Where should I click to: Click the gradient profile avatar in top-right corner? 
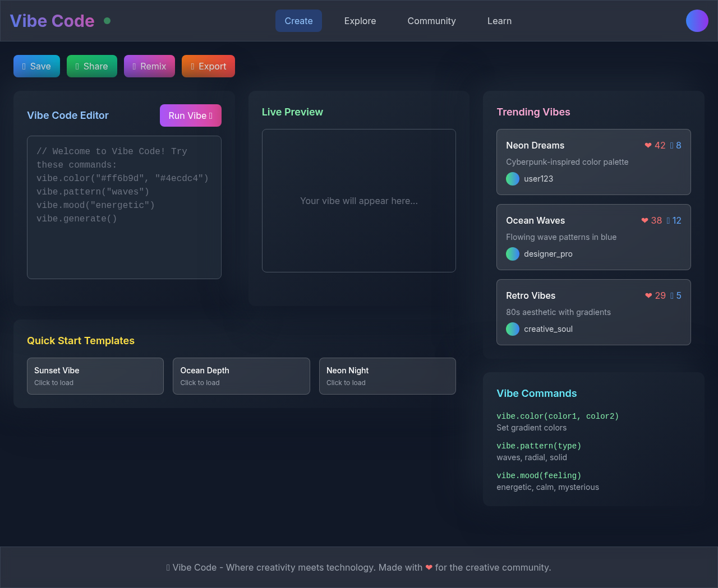click(697, 21)
